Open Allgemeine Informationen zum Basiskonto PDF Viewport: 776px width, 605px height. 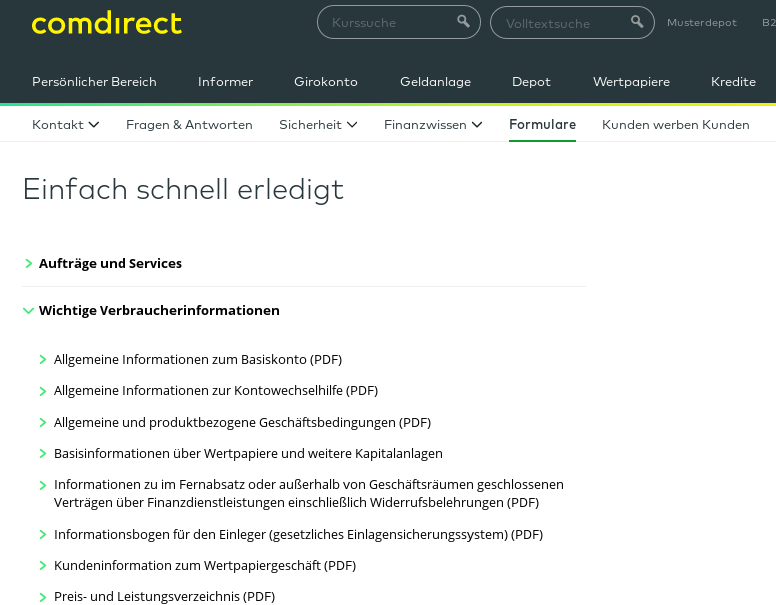pos(197,359)
